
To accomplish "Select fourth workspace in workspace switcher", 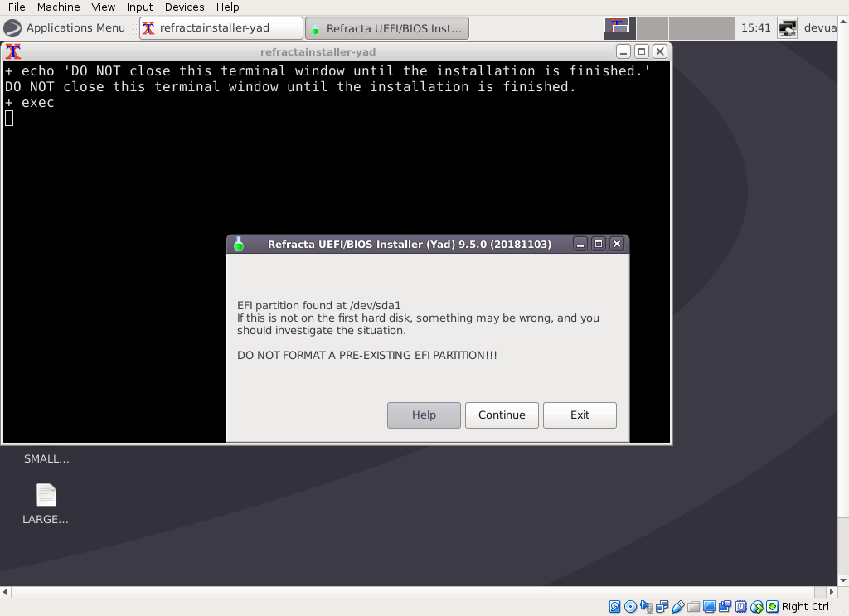I will [x=718, y=28].
